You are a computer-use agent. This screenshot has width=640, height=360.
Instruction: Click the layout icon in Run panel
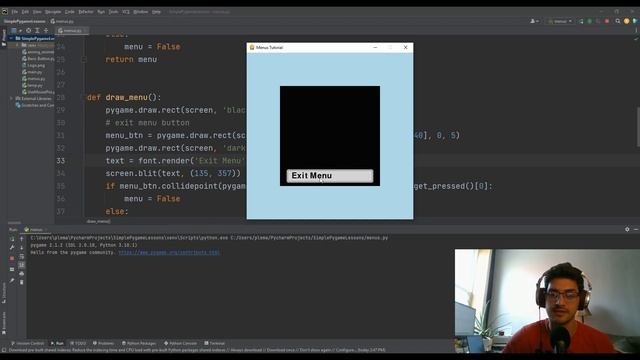(x=12, y=269)
